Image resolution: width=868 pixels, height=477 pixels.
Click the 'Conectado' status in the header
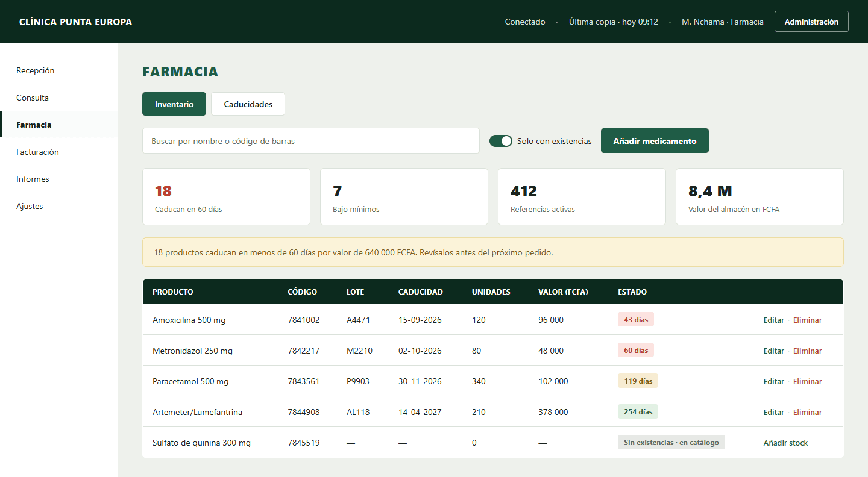[x=525, y=22]
